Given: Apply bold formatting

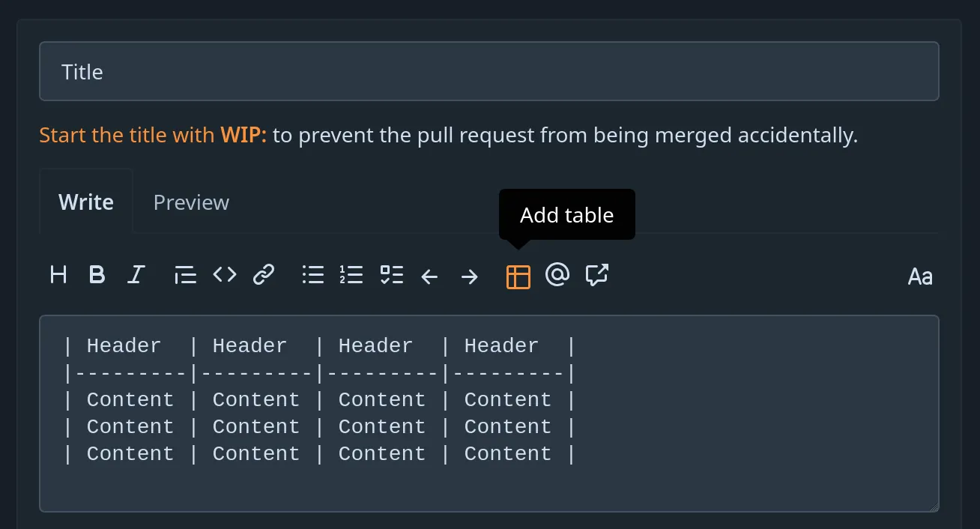Looking at the screenshot, I should 97,274.
